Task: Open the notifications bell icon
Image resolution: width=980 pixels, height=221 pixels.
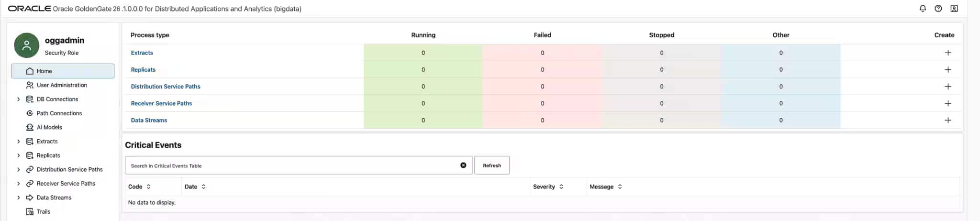Action: pyautogui.click(x=923, y=9)
